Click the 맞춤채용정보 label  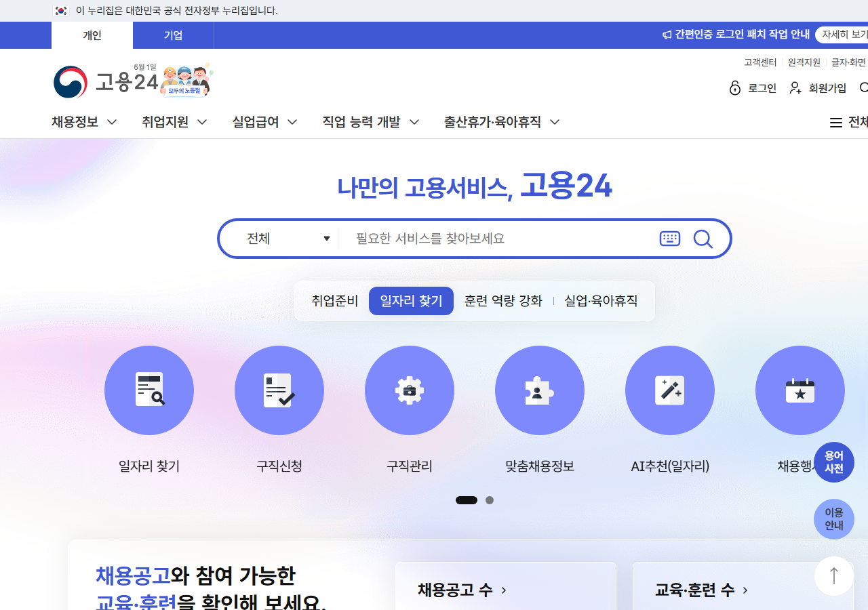coord(540,466)
